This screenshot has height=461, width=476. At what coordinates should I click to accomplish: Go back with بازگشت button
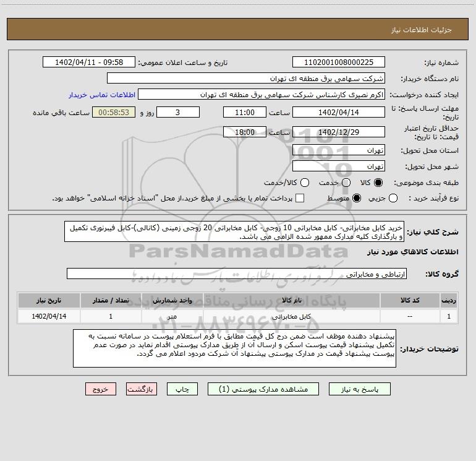coord(142,389)
